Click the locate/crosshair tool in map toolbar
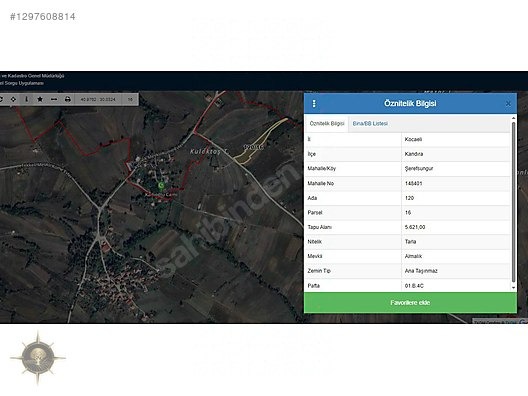 pyautogui.click(x=13, y=99)
